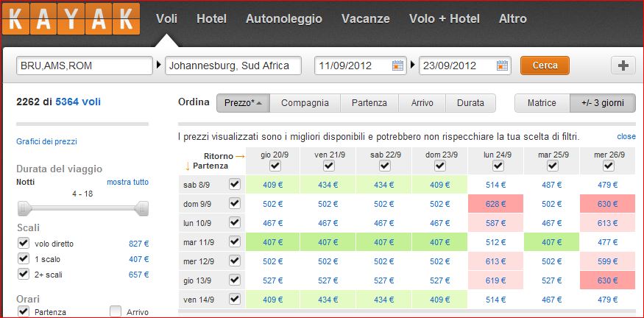
Task: Click the plus button beside Cerca
Action: [x=623, y=66]
